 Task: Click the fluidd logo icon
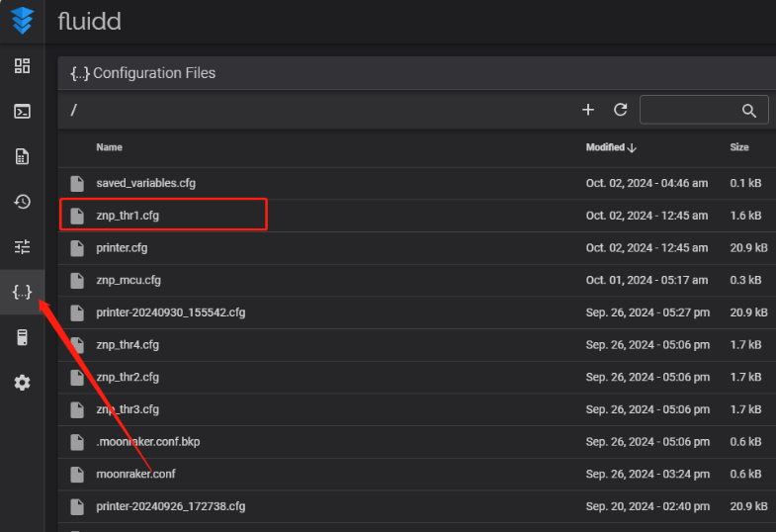(x=22, y=21)
